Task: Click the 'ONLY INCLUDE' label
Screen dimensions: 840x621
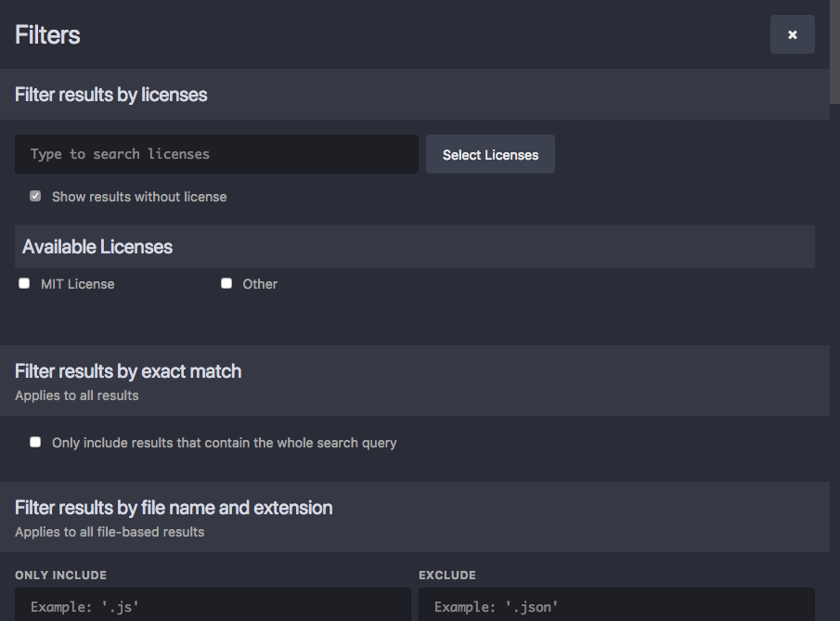Action: [x=60, y=575]
